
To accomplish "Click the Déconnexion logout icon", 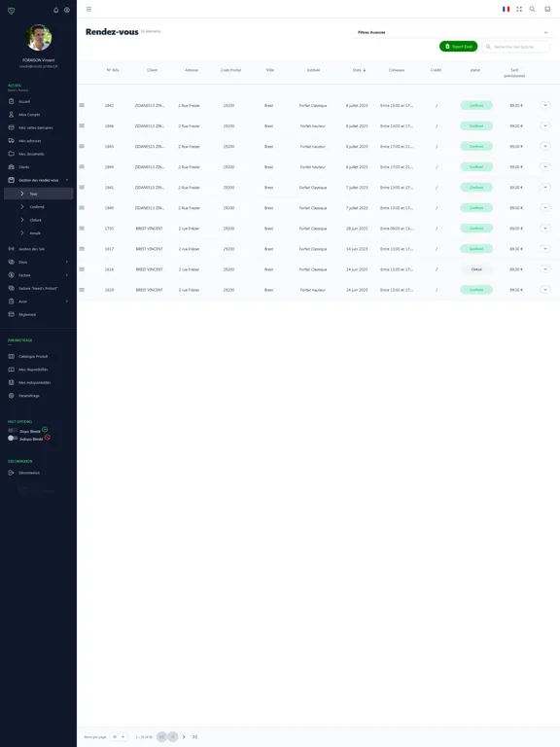I will [x=12, y=473].
